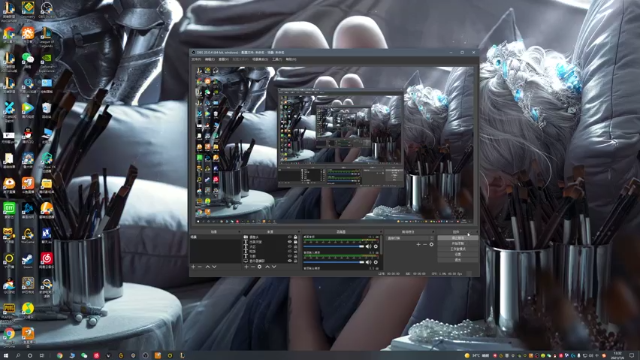This screenshot has height=360, width=640.
Task: Select the display capture row in Sources list
Action: [x=270, y=261]
